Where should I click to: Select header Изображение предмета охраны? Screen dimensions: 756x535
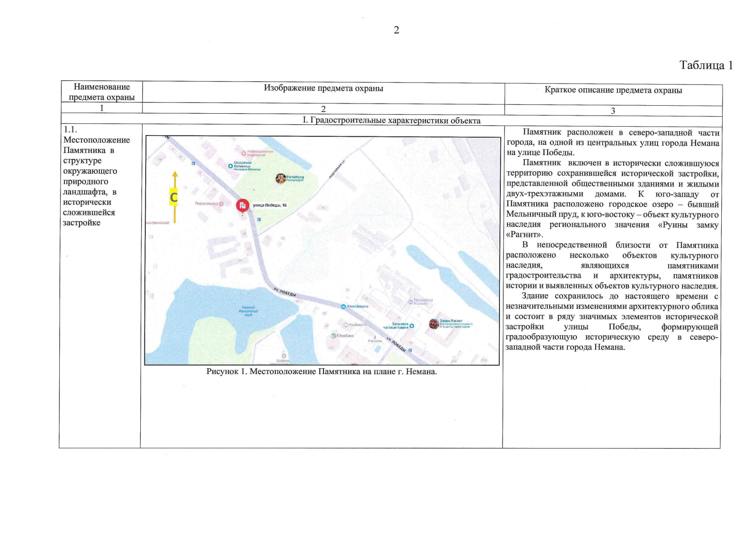(323, 88)
